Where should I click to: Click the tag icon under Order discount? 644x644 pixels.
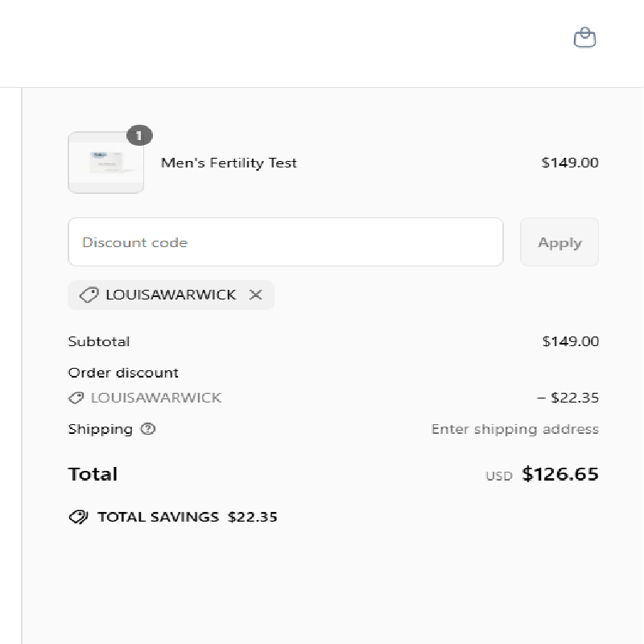point(76,398)
